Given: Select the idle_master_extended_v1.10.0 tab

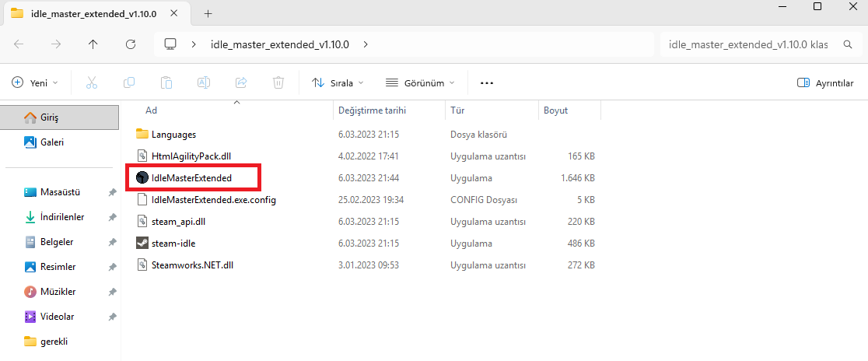Looking at the screenshot, I should click(x=96, y=13).
